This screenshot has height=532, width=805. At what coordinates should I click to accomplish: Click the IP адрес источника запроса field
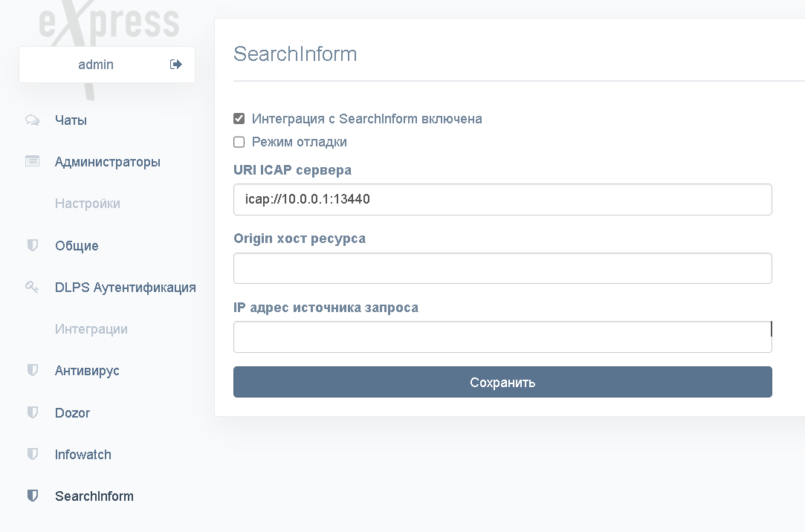click(x=502, y=337)
